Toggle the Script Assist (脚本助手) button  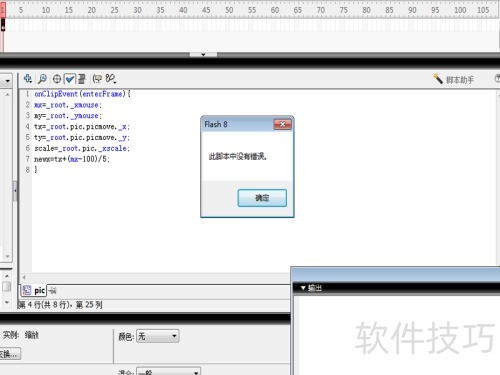pos(453,79)
